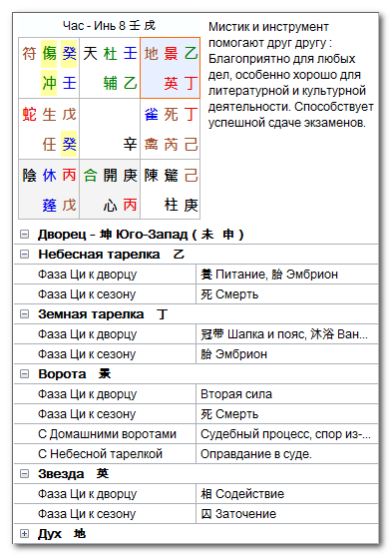392x557 pixels.
Task: Collapse the Небесная тарелка 乙 section
Action: click(x=25, y=254)
